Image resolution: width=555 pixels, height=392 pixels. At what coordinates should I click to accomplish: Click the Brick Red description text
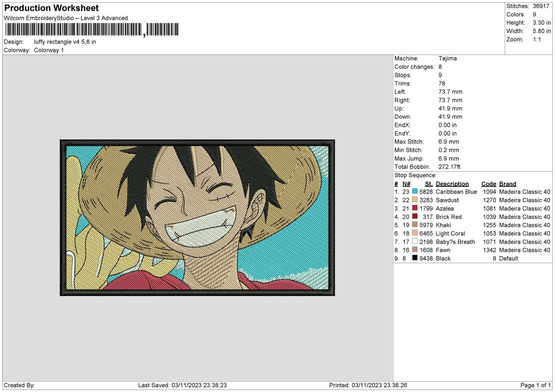pyautogui.click(x=449, y=217)
